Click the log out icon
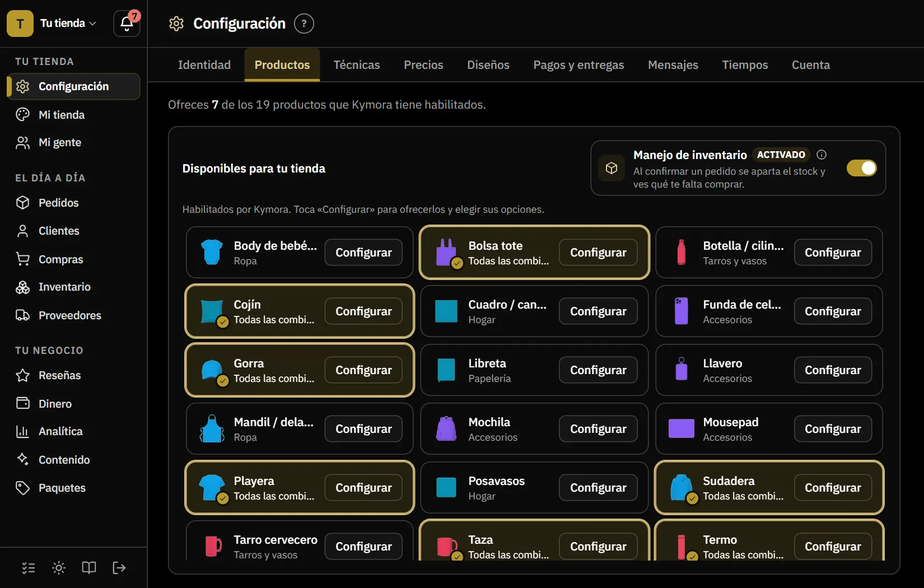924x588 pixels. (x=119, y=568)
